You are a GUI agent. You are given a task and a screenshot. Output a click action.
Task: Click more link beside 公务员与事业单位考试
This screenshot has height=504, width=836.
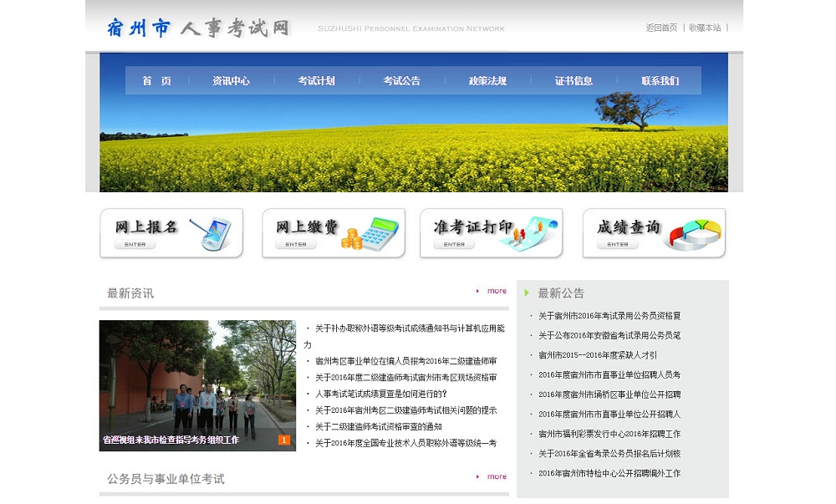497,476
